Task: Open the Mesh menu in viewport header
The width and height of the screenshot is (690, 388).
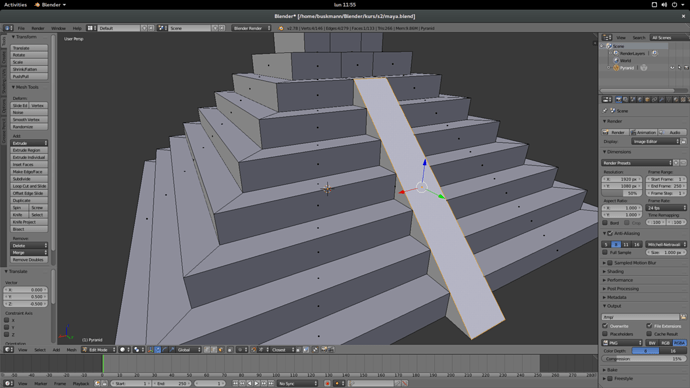Action: click(x=71, y=350)
